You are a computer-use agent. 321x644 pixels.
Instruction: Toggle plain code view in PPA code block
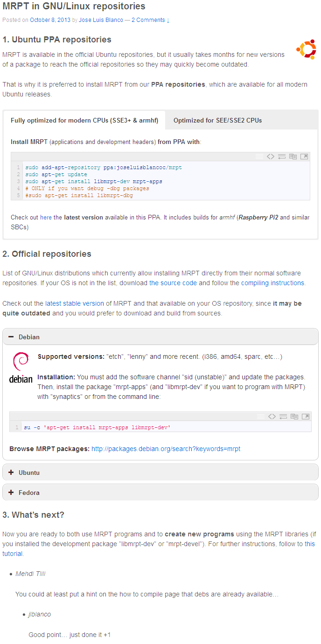[271, 157]
